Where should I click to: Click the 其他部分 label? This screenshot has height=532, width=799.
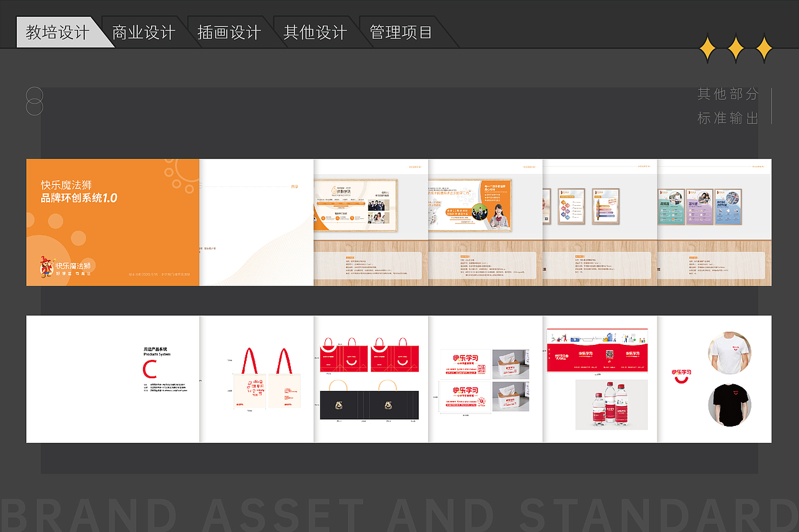(x=728, y=94)
